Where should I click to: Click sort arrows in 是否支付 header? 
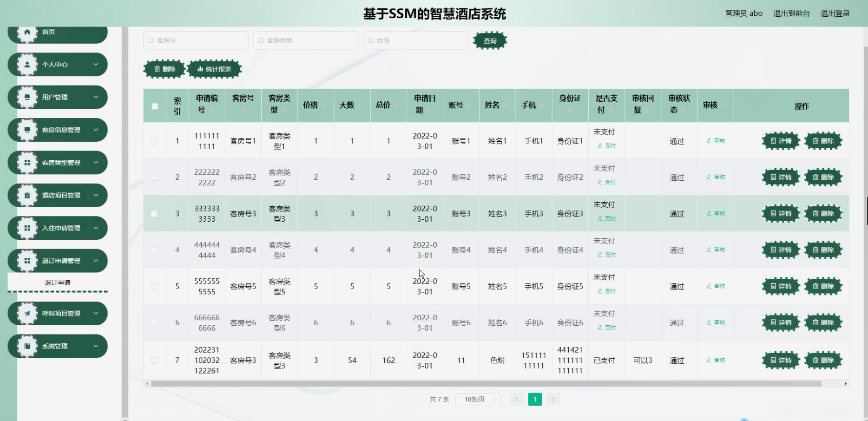[611, 111]
